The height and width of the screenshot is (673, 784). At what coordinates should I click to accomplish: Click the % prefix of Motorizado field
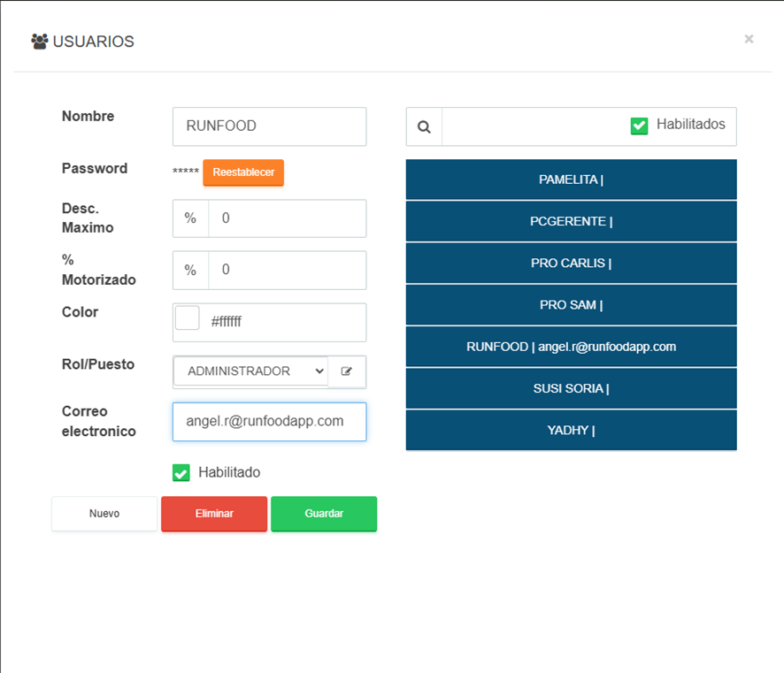pos(190,271)
